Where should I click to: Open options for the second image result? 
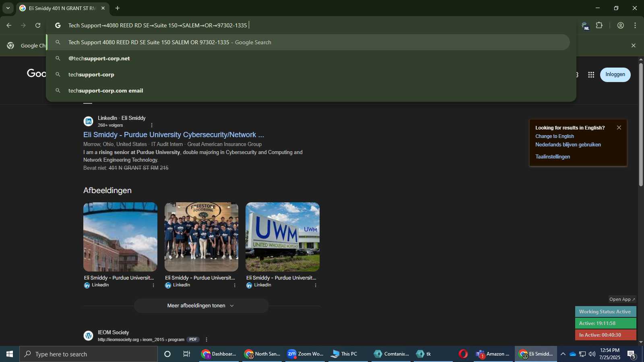coord(235,285)
